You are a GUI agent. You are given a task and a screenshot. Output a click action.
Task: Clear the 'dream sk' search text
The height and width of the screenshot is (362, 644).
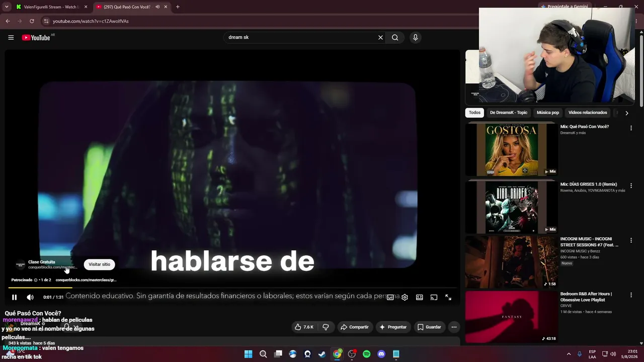(x=380, y=37)
